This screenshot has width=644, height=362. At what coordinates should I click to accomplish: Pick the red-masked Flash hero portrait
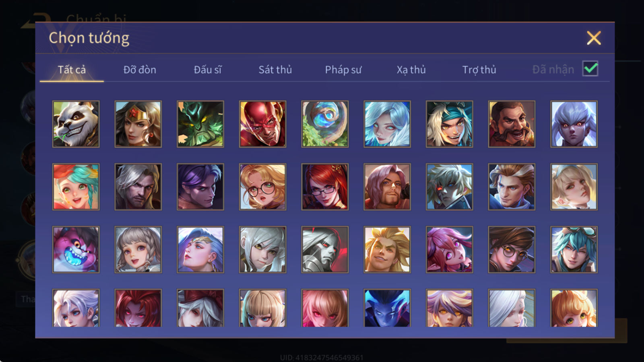[262, 124]
